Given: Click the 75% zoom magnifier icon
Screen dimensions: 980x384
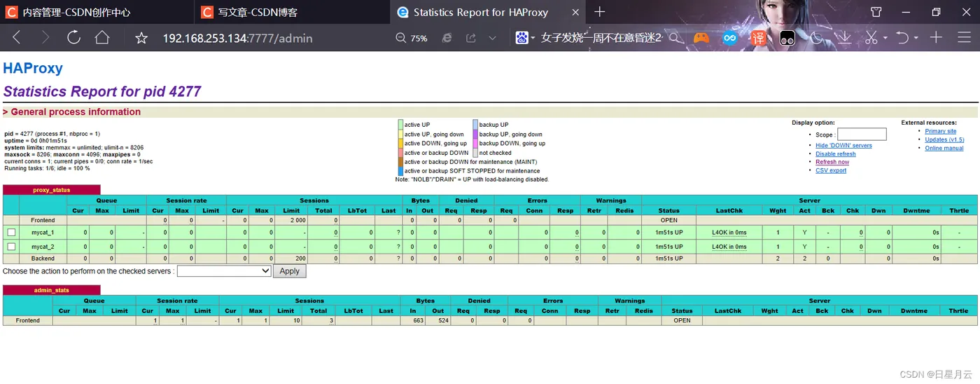Looking at the screenshot, I should tap(401, 39).
